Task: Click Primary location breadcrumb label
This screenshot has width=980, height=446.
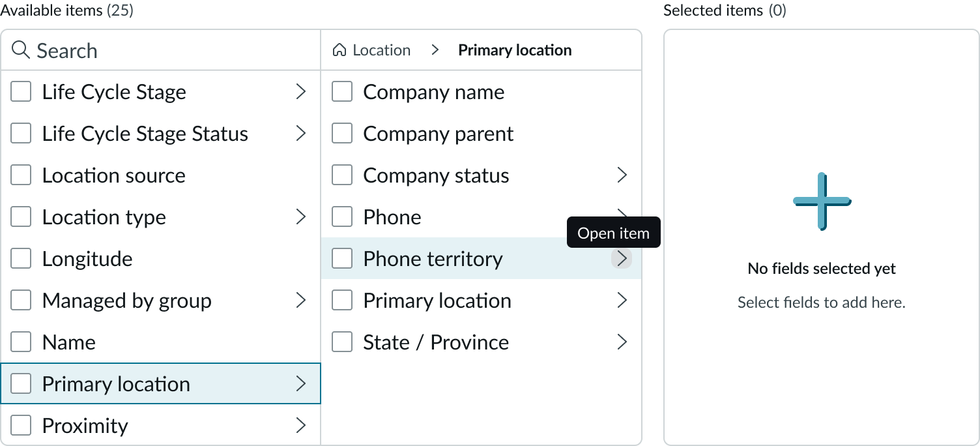Action: click(515, 50)
